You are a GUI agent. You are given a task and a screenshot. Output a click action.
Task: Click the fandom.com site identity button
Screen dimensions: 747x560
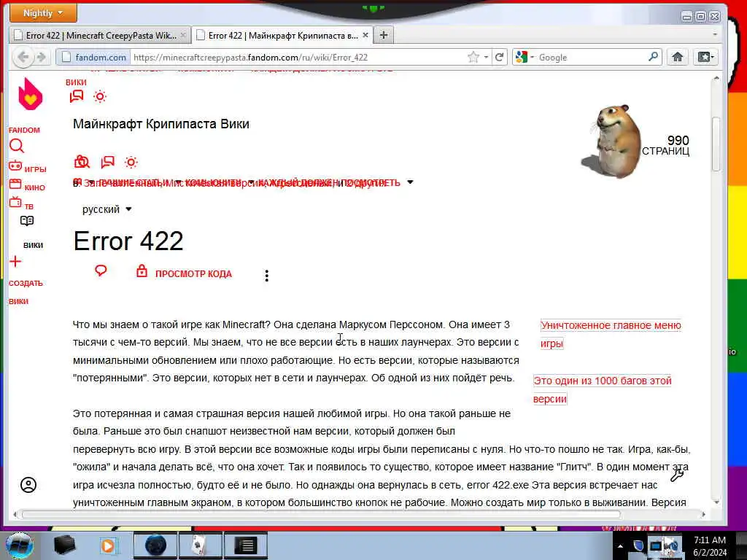(x=93, y=57)
